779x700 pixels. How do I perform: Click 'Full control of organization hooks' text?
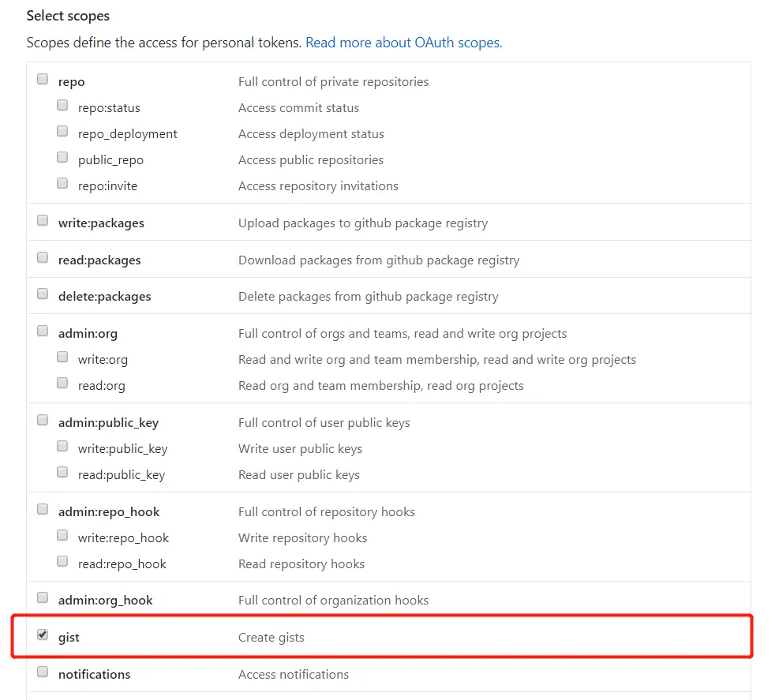point(333,601)
